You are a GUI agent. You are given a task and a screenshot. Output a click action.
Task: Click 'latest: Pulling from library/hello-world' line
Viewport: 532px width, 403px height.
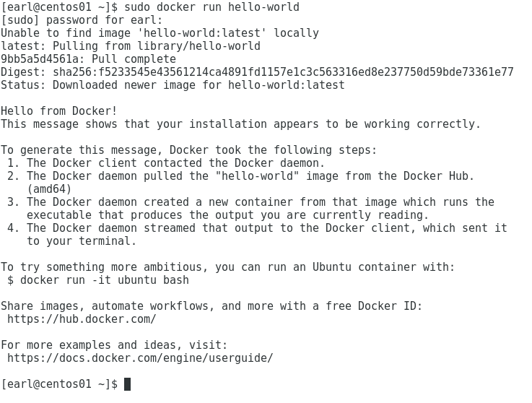[131, 45]
